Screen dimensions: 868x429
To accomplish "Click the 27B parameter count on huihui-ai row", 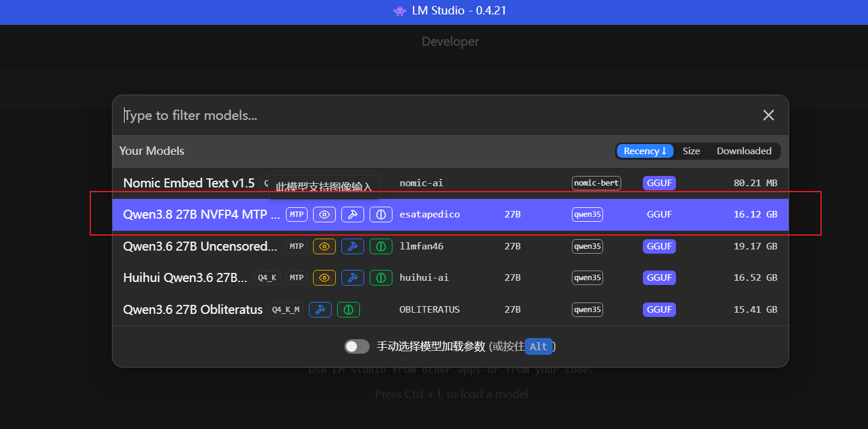I will click(512, 277).
